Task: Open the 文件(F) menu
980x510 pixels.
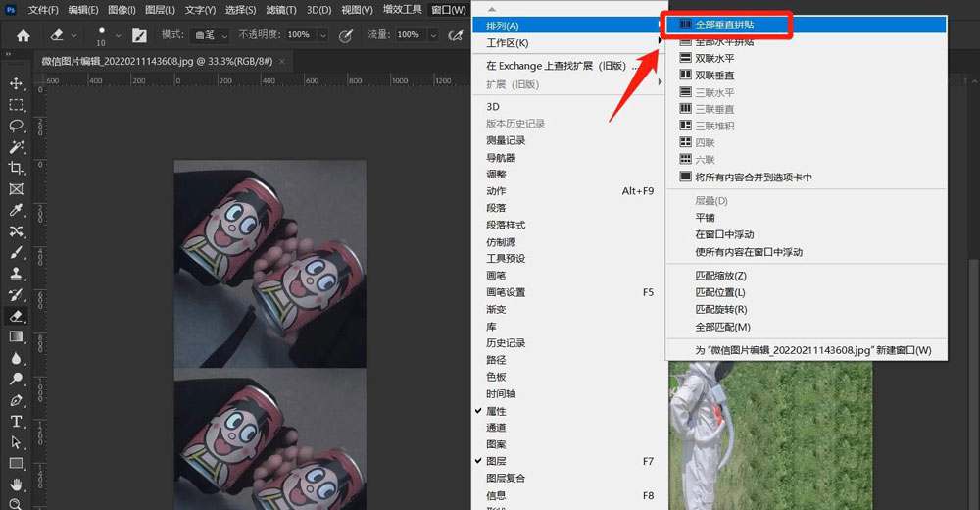Action: (43, 10)
